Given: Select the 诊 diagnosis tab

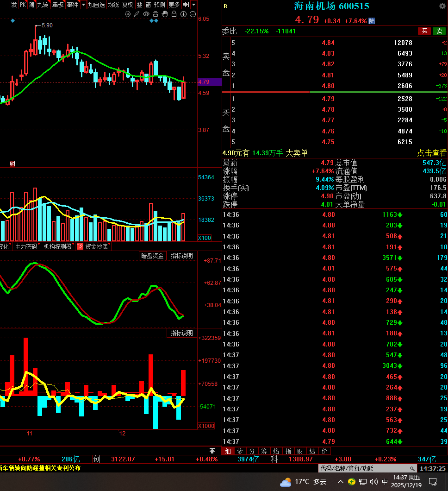Looking at the screenshot, I should pos(240,451).
